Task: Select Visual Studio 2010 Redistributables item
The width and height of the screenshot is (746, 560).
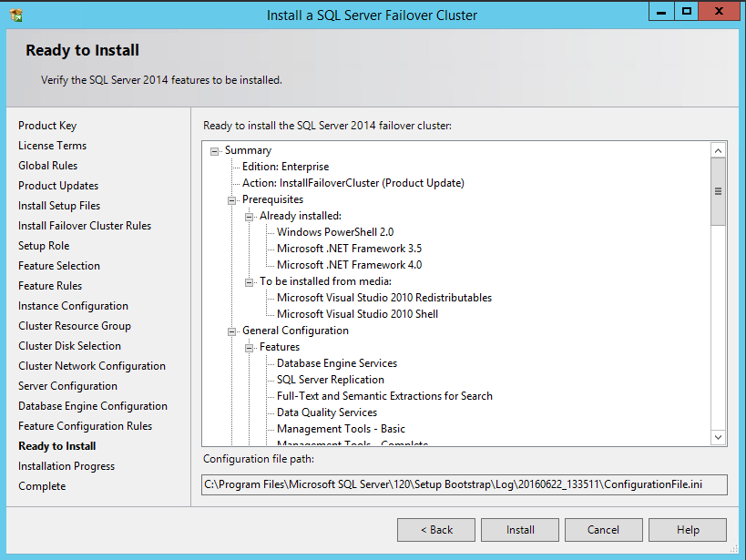Action: point(384,298)
